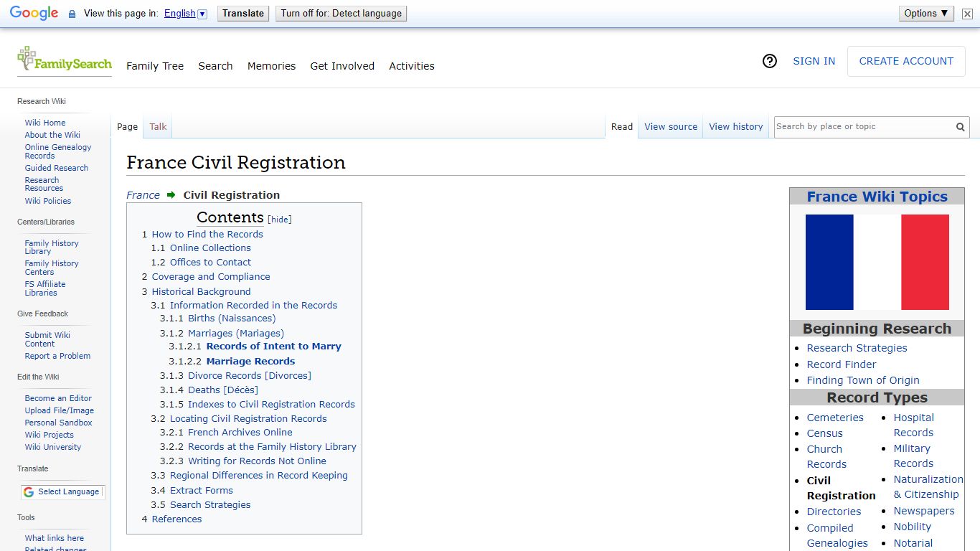Switch to the Talk tab
Viewport: 980px width, 551px height.
158,126
